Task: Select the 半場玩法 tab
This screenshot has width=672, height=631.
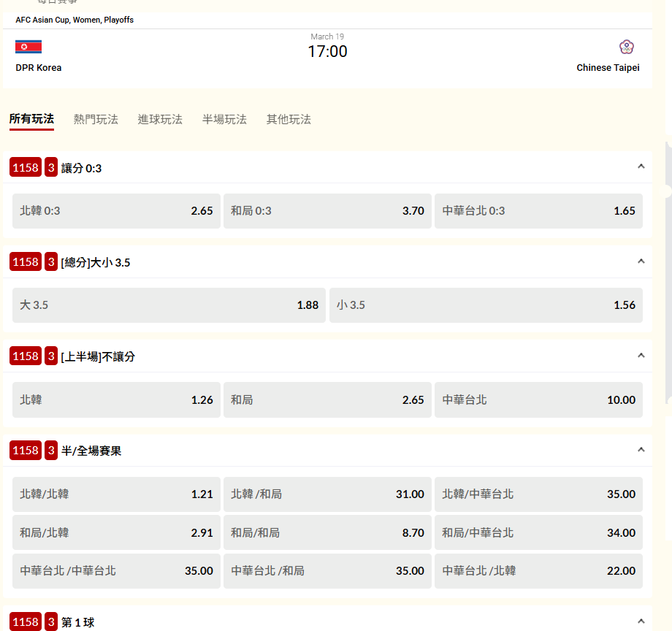Action: point(224,119)
